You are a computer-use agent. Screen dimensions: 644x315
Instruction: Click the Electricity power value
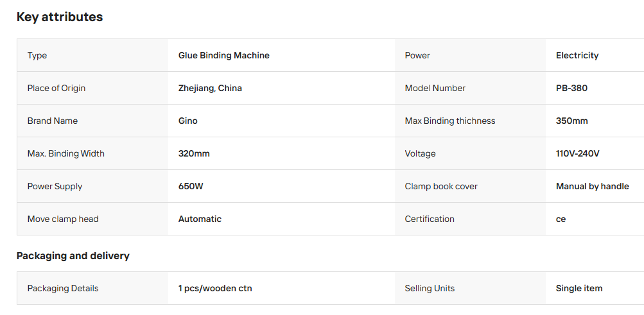click(x=577, y=55)
